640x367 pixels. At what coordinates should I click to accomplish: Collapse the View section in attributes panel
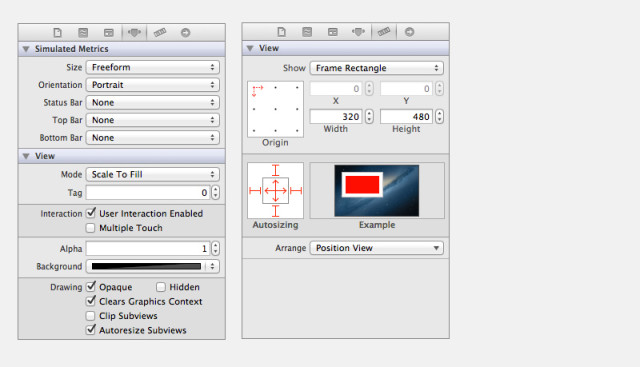pyautogui.click(x=26, y=156)
